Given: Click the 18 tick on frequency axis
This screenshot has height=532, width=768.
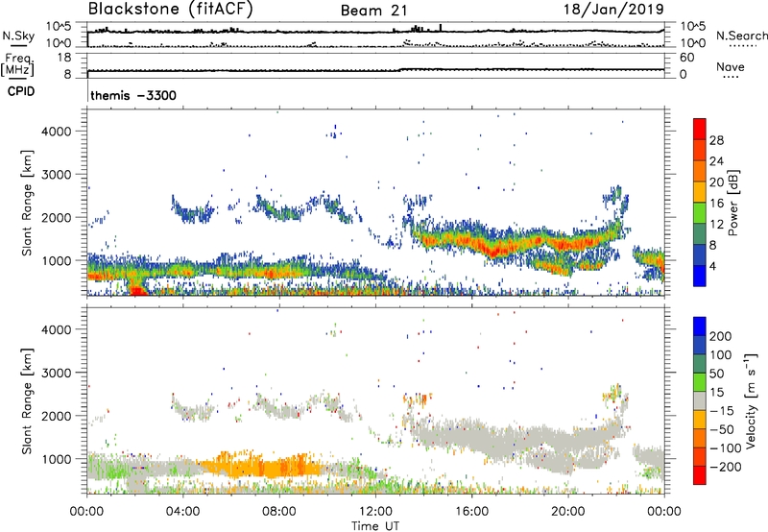Looking at the screenshot, I should point(64,58).
